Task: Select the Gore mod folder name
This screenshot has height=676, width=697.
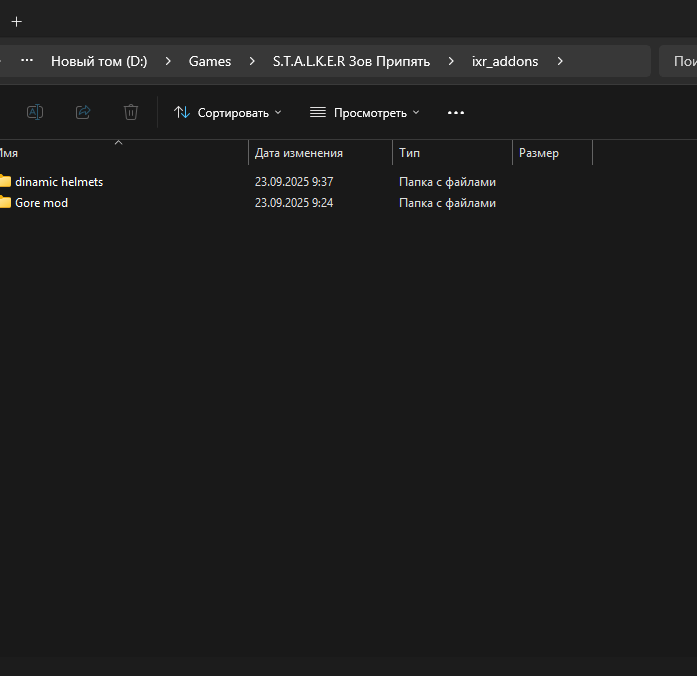Action: point(41,203)
